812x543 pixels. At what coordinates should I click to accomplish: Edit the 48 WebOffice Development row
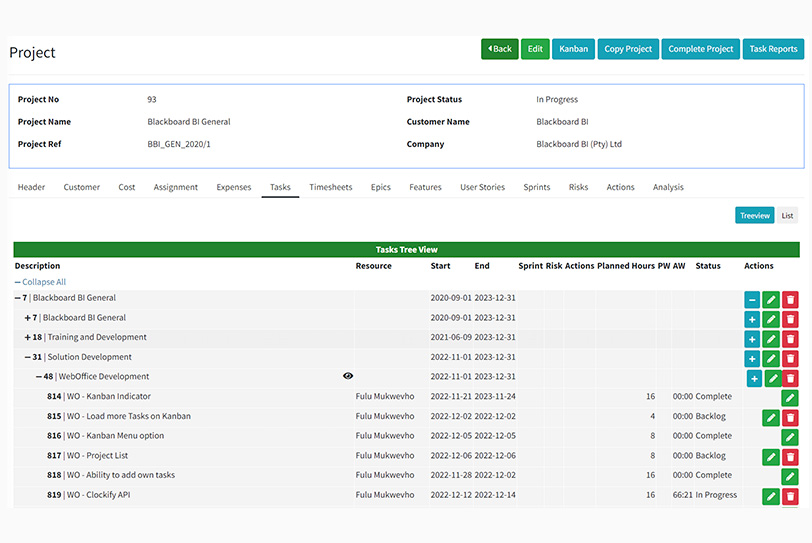[774, 378]
